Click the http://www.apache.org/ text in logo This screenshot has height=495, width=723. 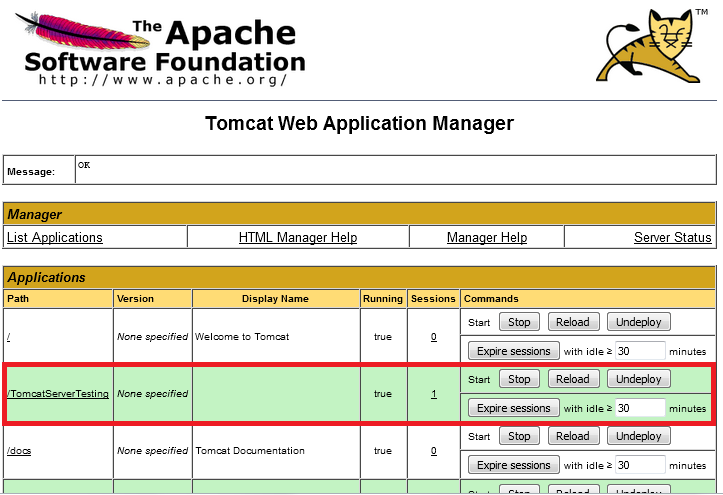pyautogui.click(x=163, y=80)
